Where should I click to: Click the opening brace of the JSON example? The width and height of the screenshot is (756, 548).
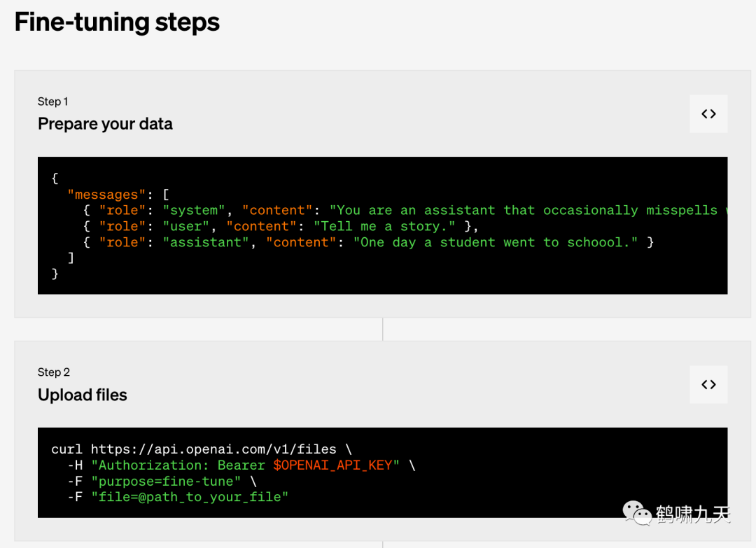pos(55,178)
